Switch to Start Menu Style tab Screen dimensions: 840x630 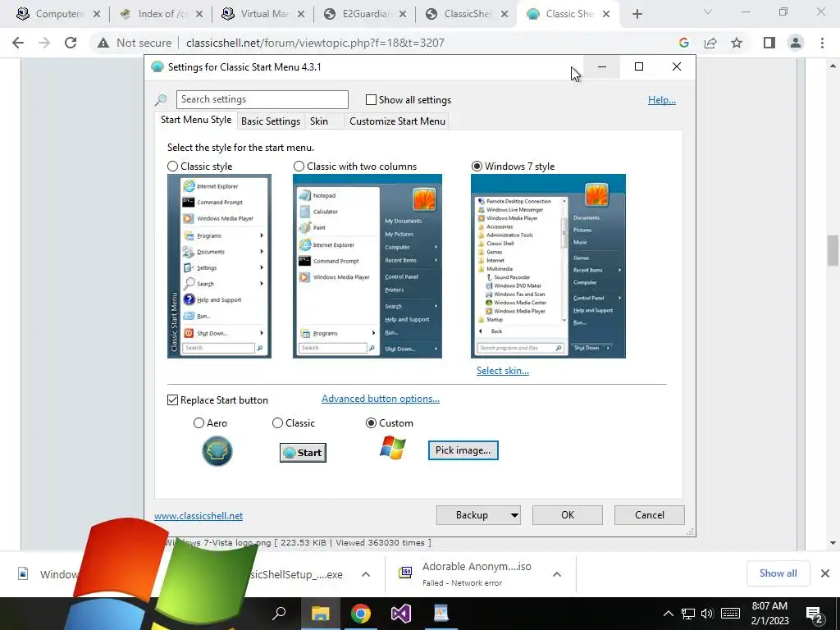click(x=196, y=120)
